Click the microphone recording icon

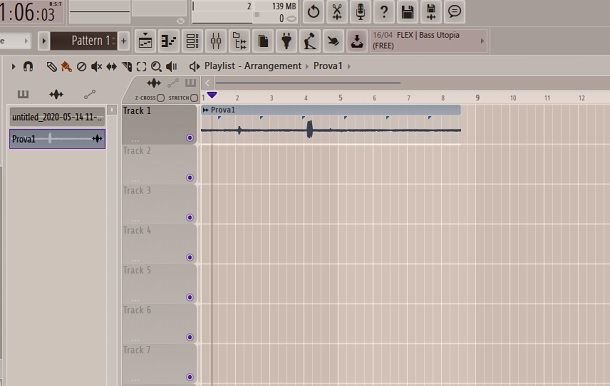[x=360, y=12]
